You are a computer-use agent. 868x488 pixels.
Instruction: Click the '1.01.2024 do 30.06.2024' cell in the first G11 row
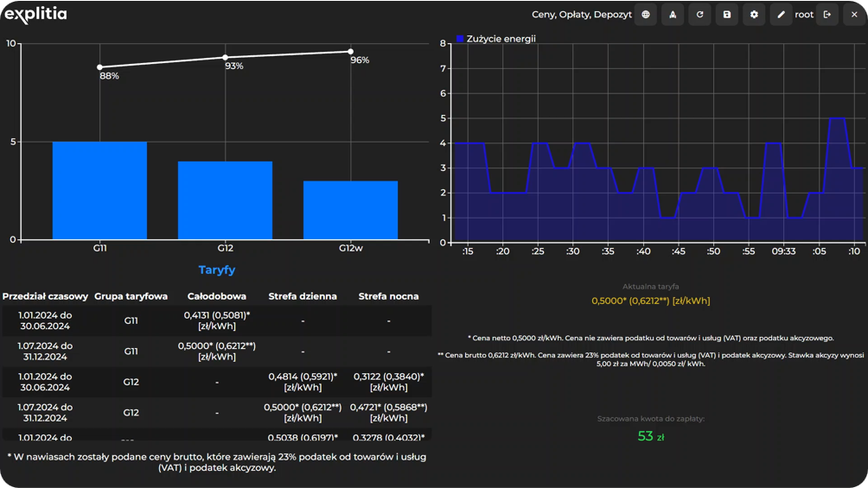(45, 320)
